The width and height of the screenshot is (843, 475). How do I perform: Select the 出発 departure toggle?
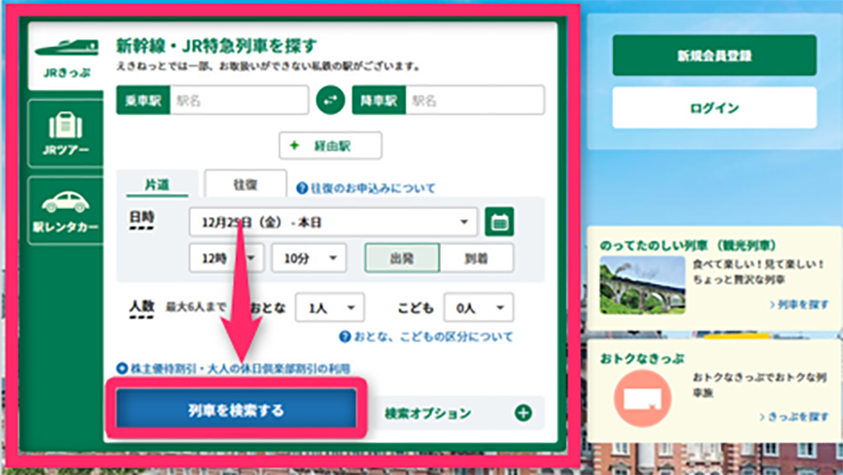[x=402, y=258]
